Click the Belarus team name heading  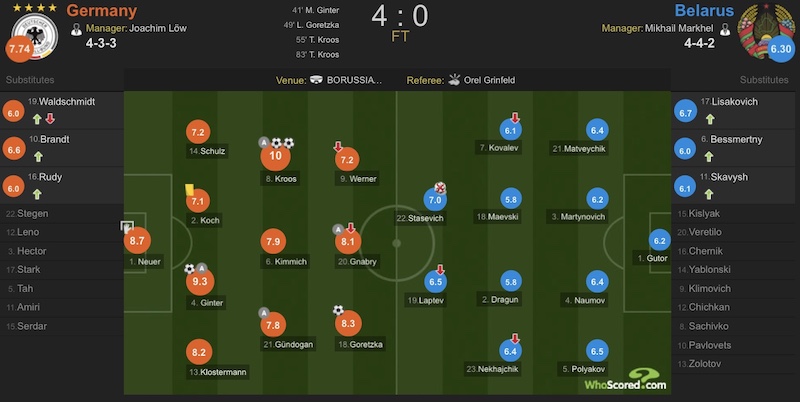click(704, 10)
